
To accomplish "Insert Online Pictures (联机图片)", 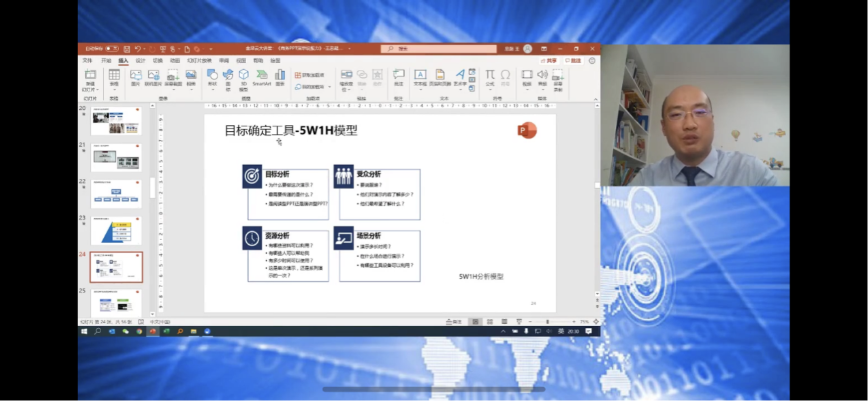I will [x=153, y=77].
